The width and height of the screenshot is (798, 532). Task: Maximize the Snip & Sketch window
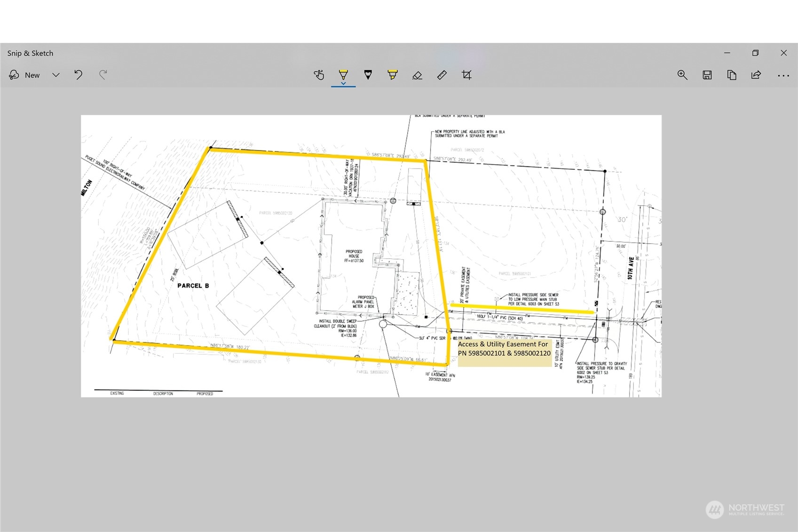click(755, 53)
